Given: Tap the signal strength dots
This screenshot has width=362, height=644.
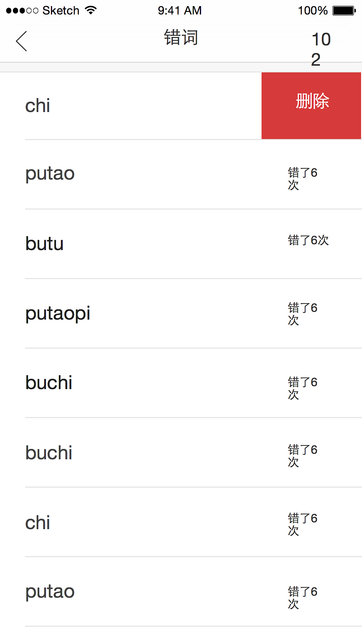Looking at the screenshot, I should (x=22, y=11).
